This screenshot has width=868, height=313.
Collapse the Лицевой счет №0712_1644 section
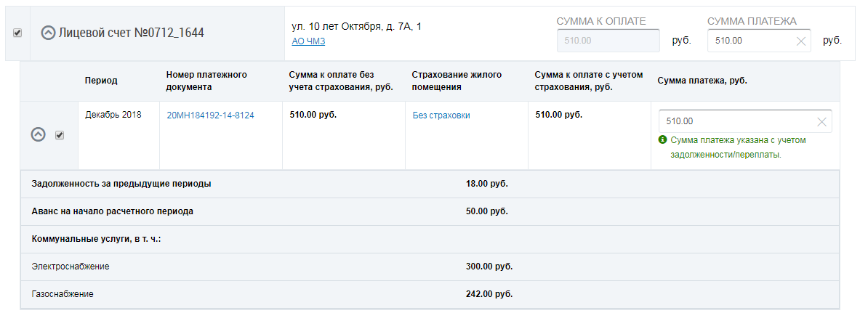click(49, 33)
